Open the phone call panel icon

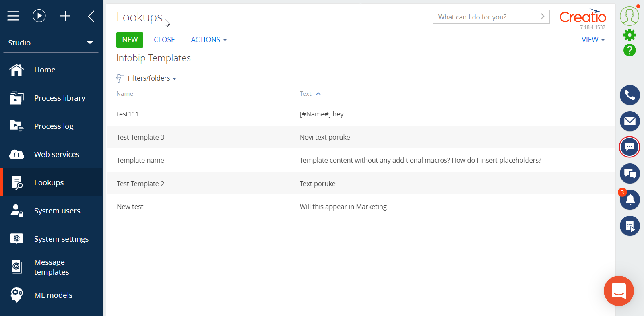(630, 95)
